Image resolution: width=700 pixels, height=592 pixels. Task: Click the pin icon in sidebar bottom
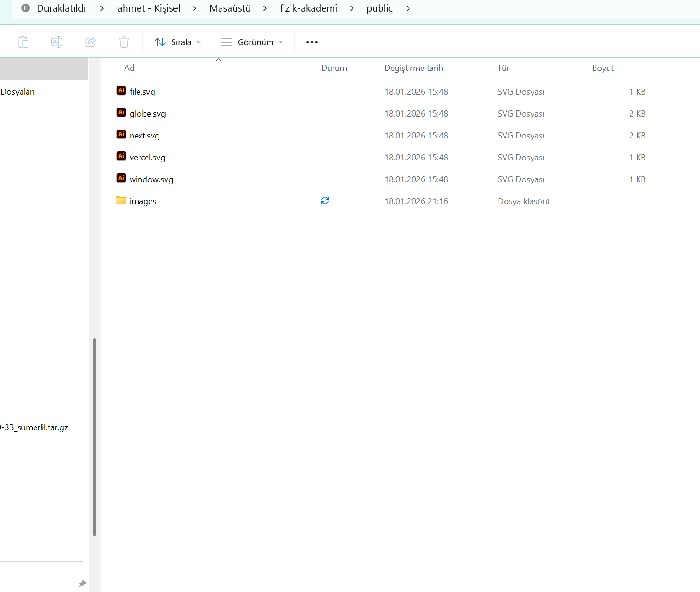point(83,584)
